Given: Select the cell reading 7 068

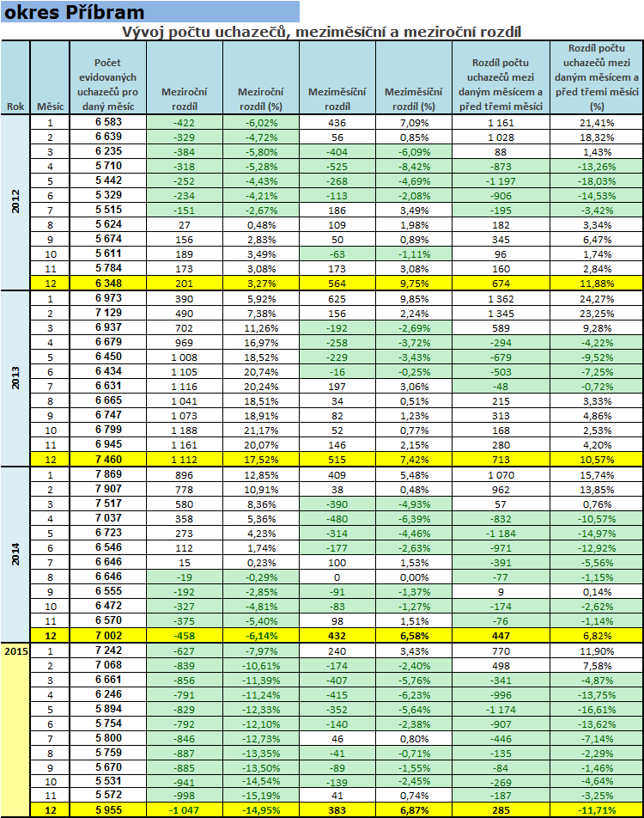Looking at the screenshot, I should [x=108, y=666].
